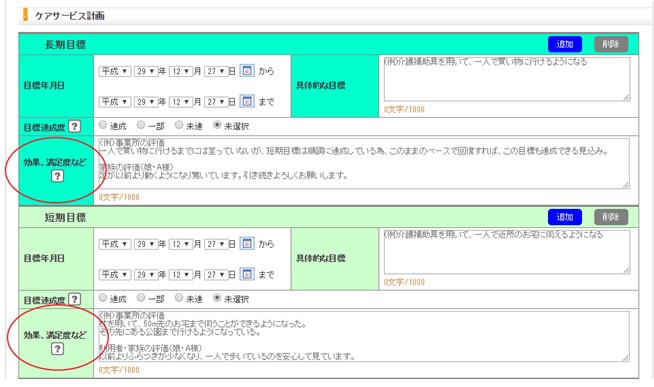Open year dropdown for 長期目標 start date
Image resolution: width=654 pixels, height=387 pixels.
[146, 71]
